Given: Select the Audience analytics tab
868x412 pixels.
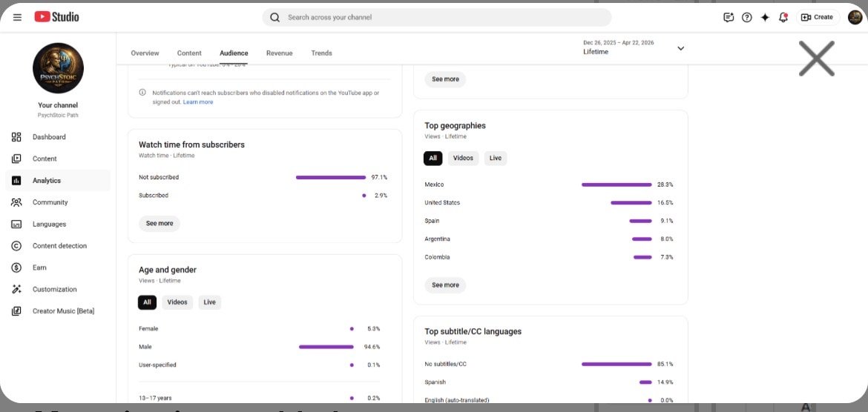Looking at the screenshot, I should click(234, 53).
